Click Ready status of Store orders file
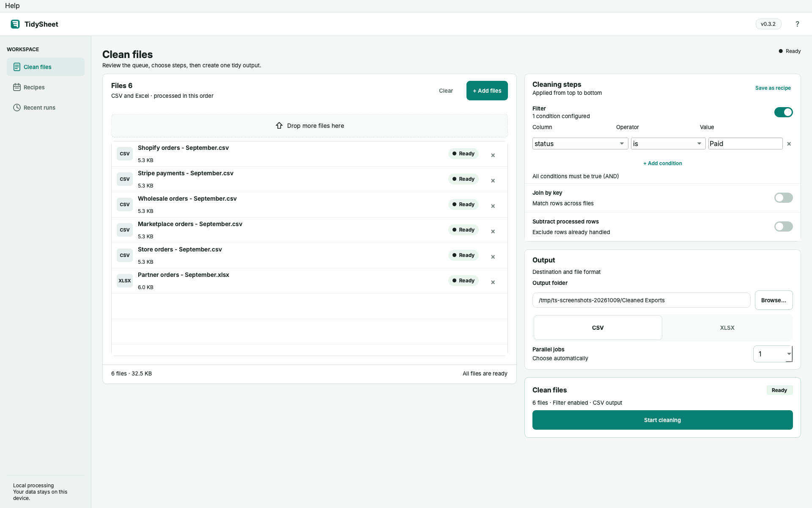The height and width of the screenshot is (508, 812). click(464, 255)
